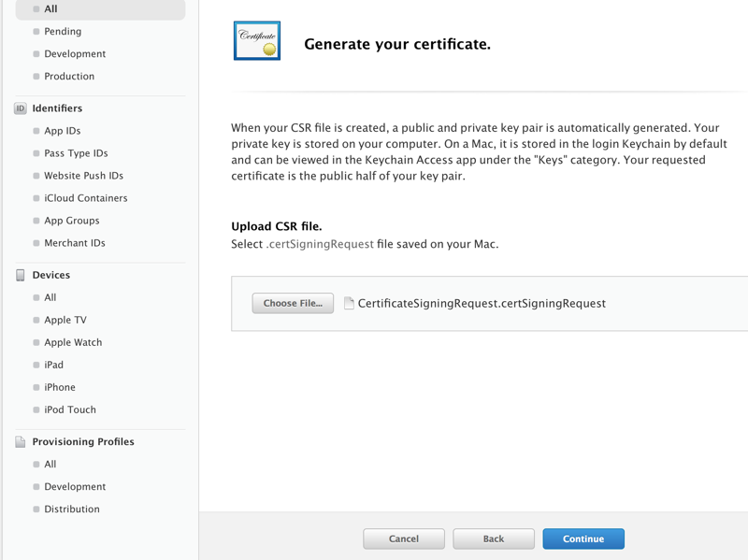This screenshot has width=748, height=560.
Task: Click the Identifiers ID badge icon
Action: (x=21, y=108)
